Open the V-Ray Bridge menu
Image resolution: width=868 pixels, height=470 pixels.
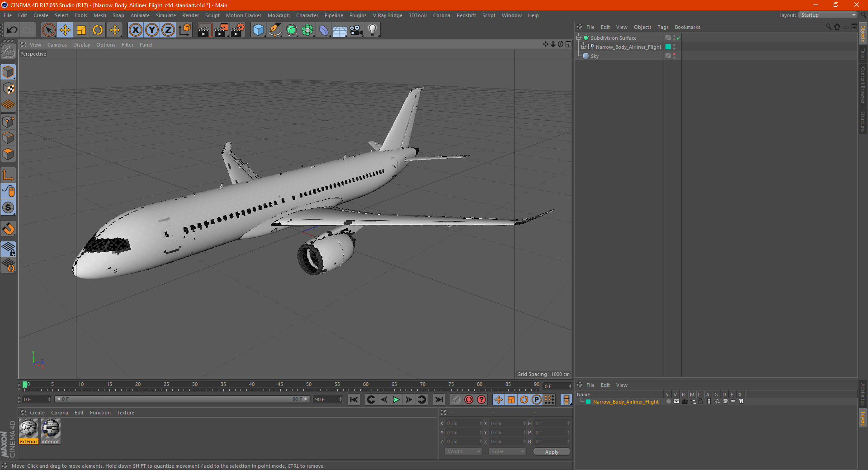[x=387, y=15]
